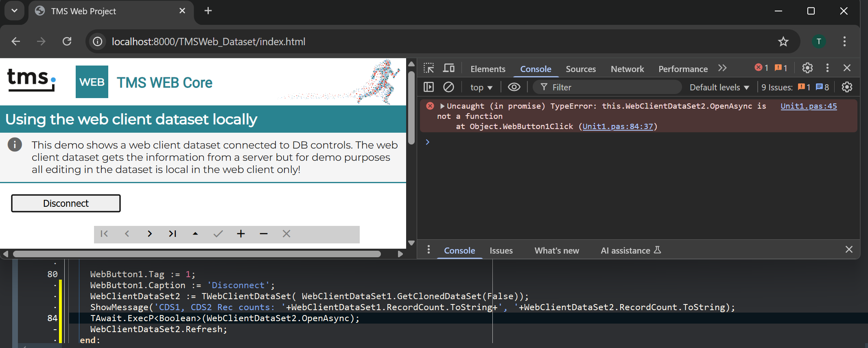The image size is (868, 348).
Task: Close the TMS Web Project tab
Action: [x=182, y=11]
